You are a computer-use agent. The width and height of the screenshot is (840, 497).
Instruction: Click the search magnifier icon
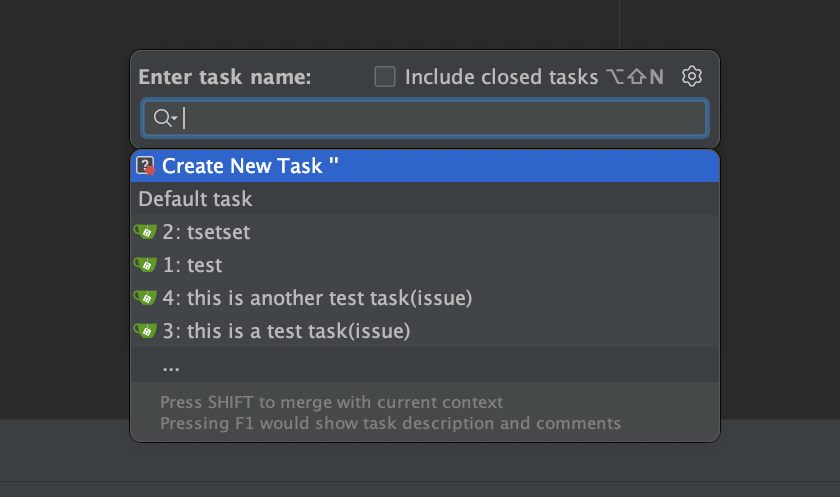pyautogui.click(x=160, y=118)
